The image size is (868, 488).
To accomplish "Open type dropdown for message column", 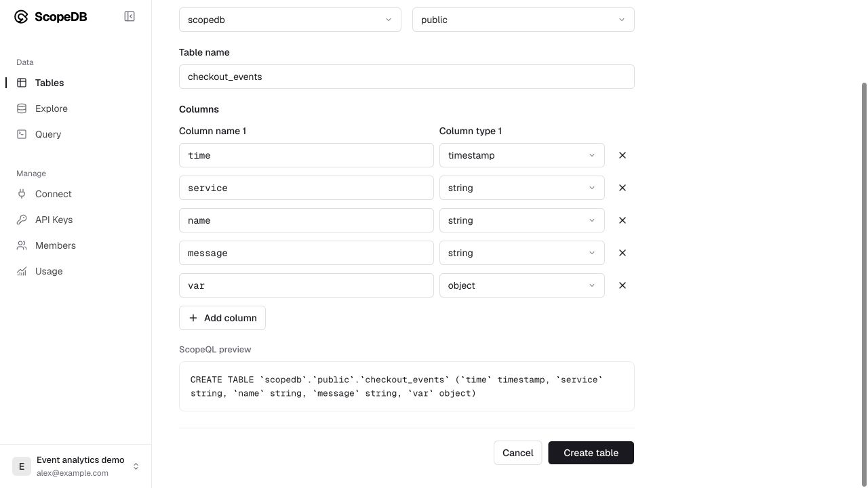I will (522, 253).
